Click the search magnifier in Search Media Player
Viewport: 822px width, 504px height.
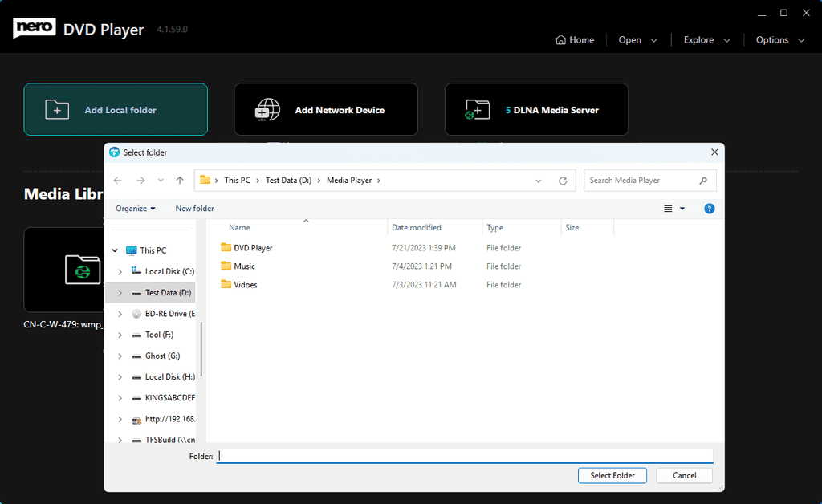point(702,180)
